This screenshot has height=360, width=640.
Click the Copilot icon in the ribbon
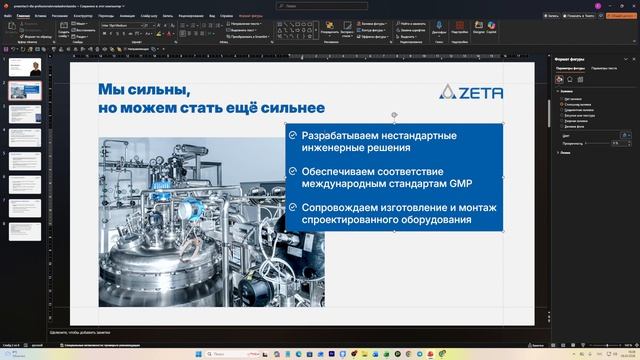(491, 25)
